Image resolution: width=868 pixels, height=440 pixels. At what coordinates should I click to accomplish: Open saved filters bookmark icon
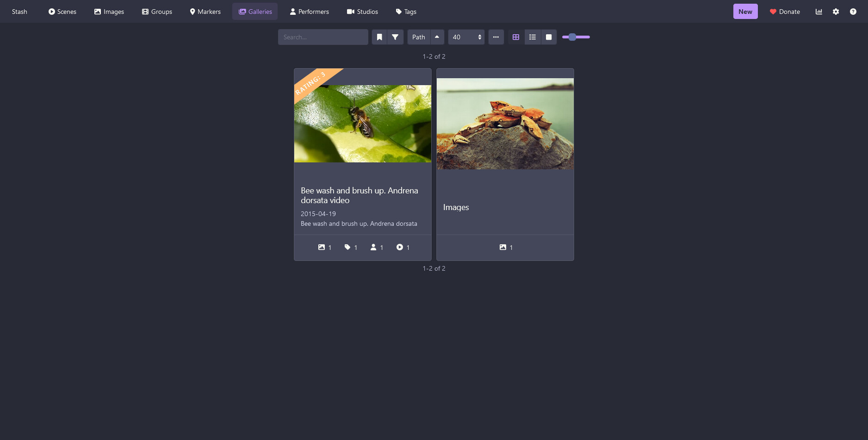(379, 37)
